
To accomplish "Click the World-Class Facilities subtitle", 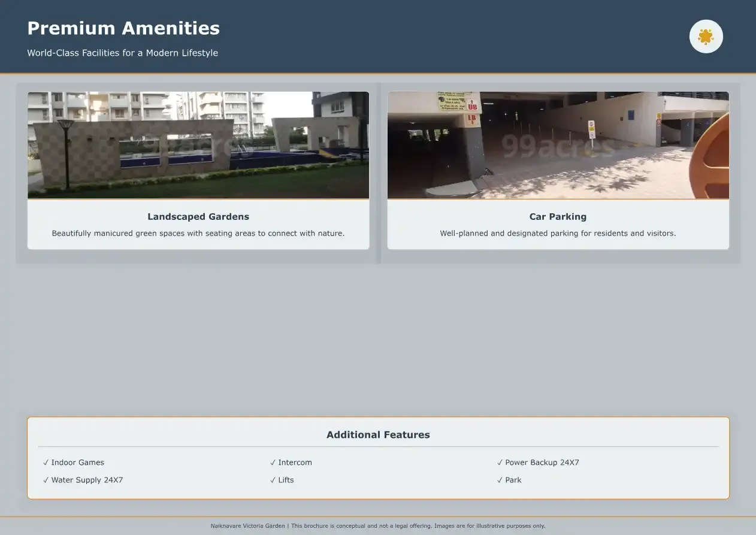I will (x=122, y=53).
